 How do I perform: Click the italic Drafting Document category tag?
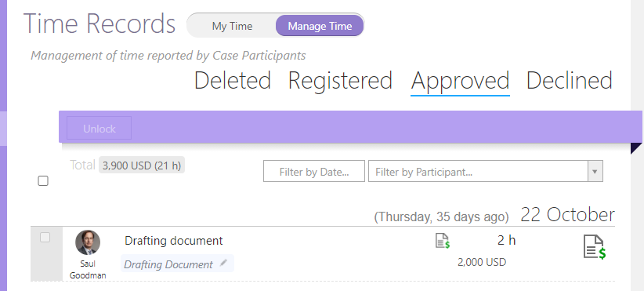click(168, 264)
